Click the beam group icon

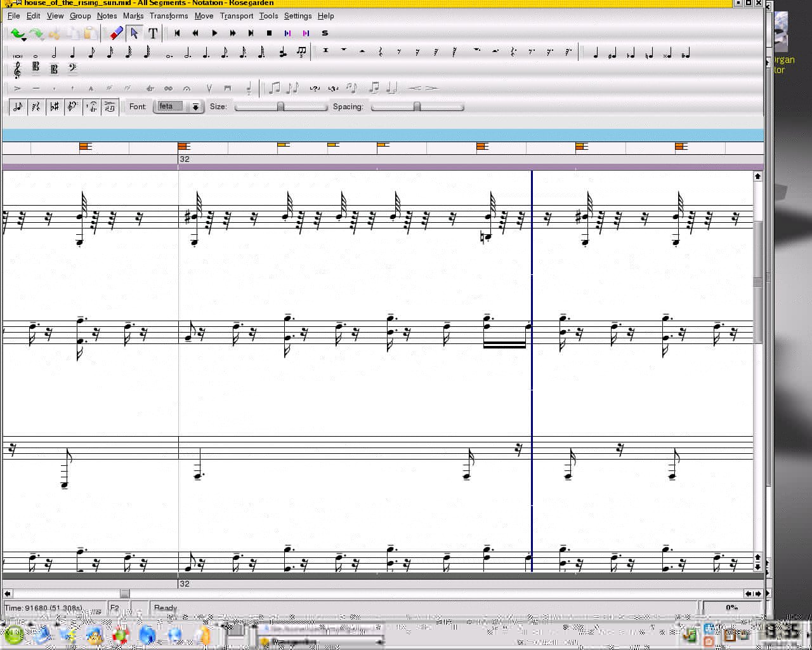[x=275, y=88]
